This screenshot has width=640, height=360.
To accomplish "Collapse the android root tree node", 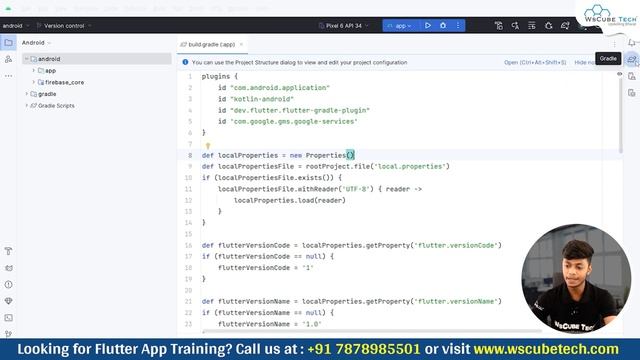I will (27, 59).
